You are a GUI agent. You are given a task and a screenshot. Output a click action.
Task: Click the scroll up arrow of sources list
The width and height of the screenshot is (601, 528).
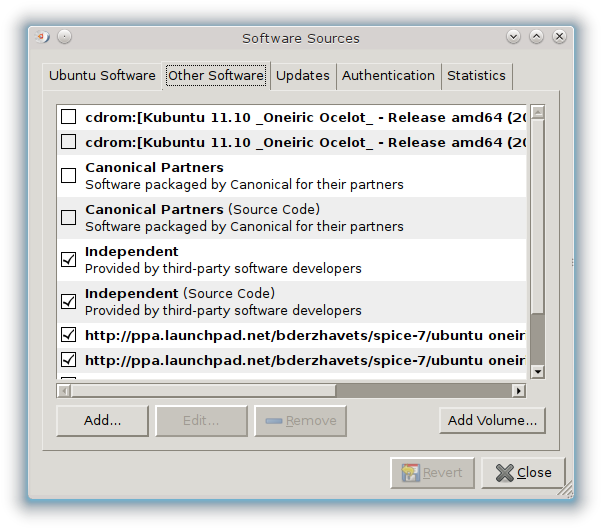click(537, 112)
